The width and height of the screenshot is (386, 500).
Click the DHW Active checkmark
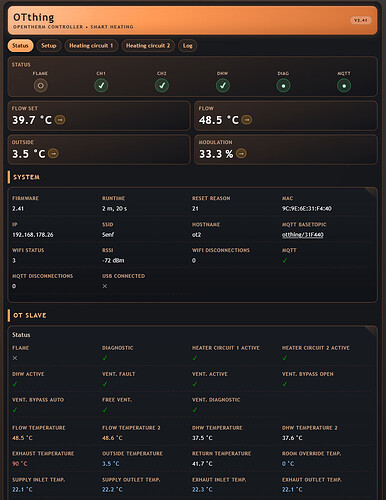point(15,384)
